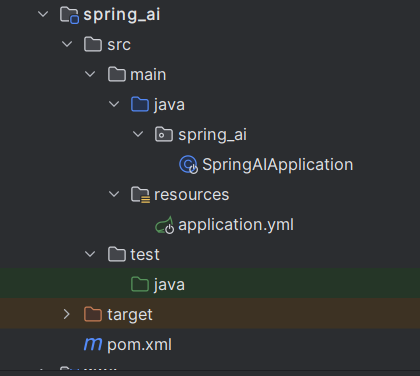Viewport: 420px width, 376px height.
Task: Click the resources folder icon
Action: [x=140, y=195]
